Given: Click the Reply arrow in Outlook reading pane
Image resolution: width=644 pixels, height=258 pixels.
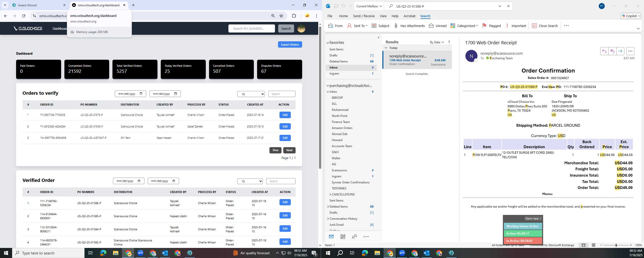Looking at the screenshot, I should tap(604, 51).
